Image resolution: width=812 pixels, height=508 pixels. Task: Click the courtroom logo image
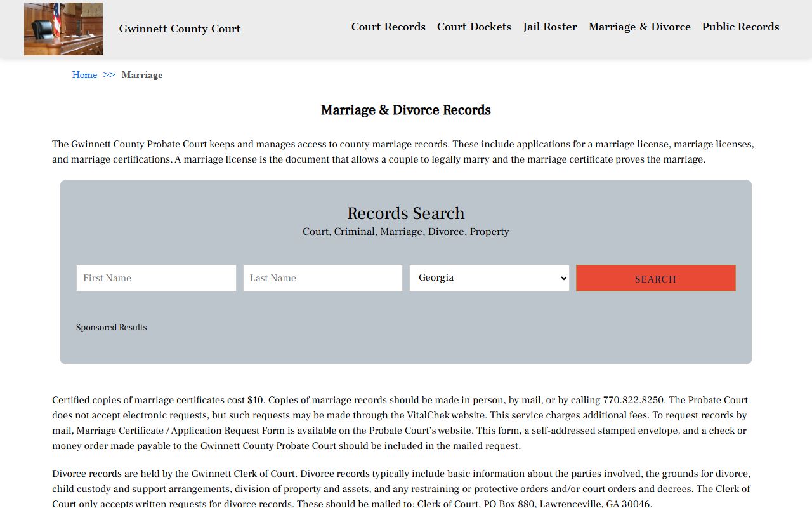[x=63, y=29]
